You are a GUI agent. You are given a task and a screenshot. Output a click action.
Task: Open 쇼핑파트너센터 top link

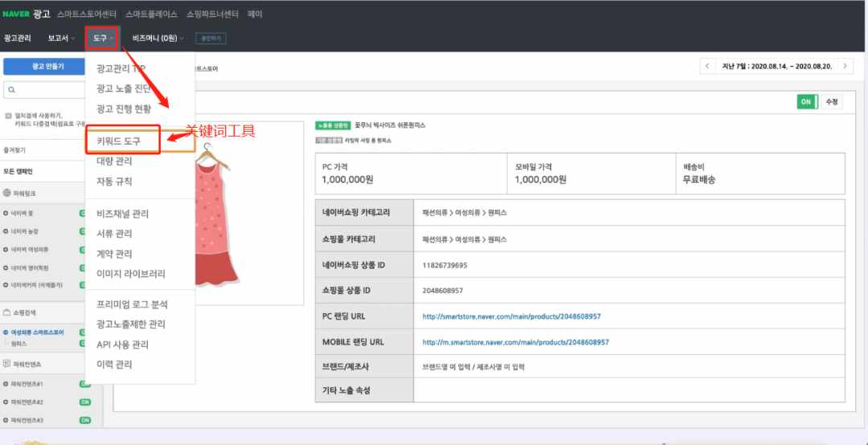pos(212,14)
